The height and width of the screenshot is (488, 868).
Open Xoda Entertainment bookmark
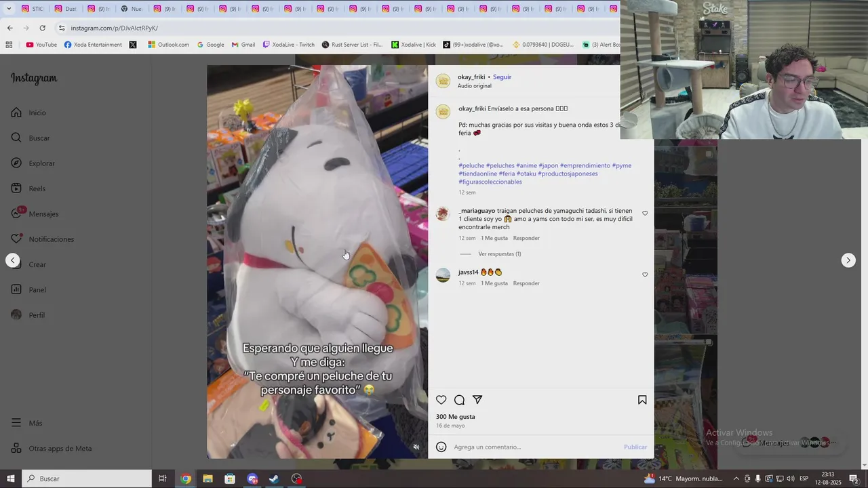pos(93,45)
